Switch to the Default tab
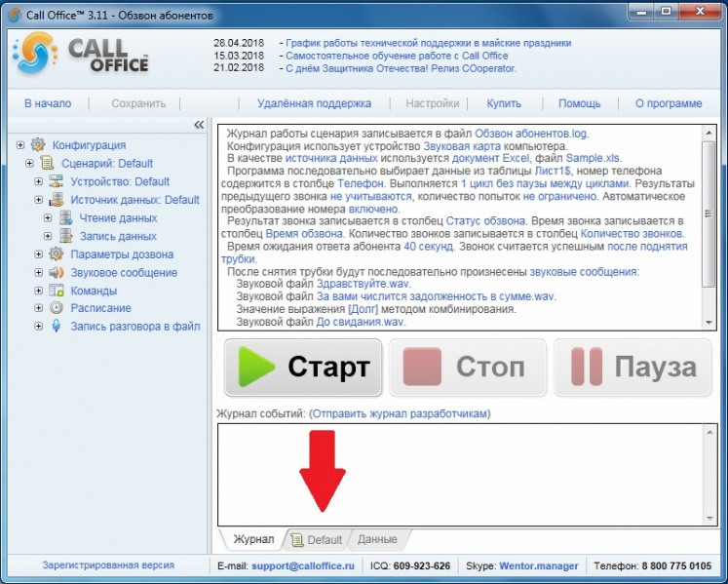 (317, 540)
